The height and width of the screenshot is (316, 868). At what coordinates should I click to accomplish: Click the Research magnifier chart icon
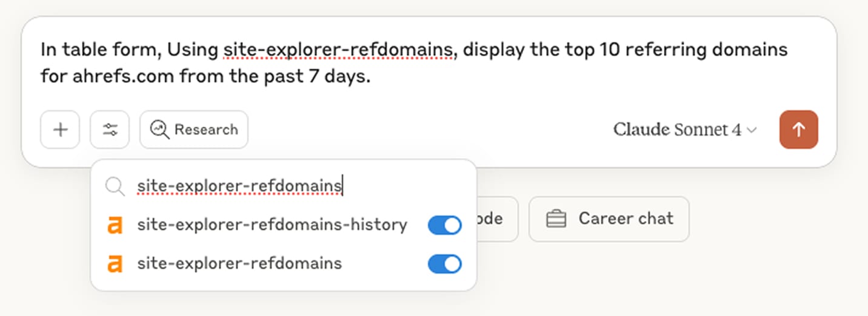point(159,130)
